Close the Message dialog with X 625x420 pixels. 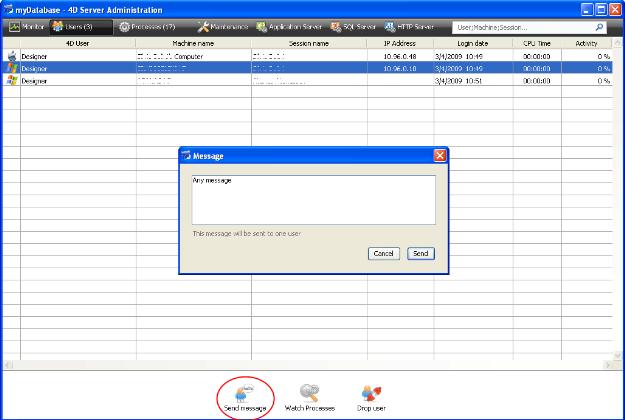(440, 156)
